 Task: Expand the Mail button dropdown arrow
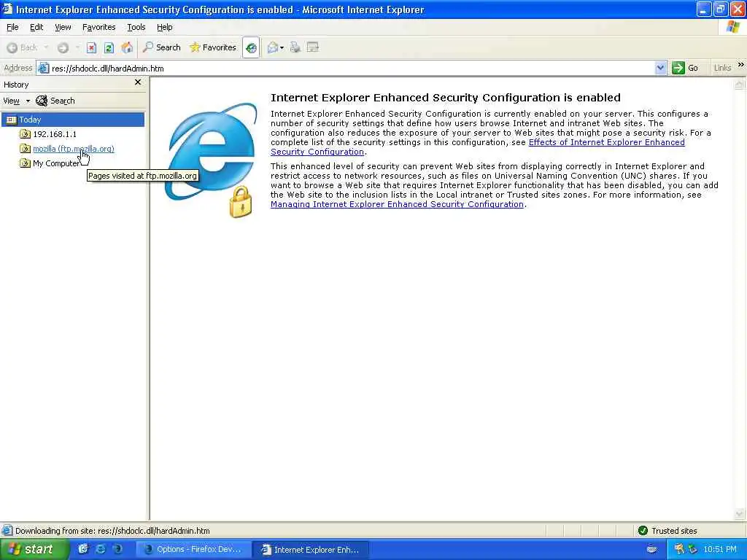coord(282,47)
